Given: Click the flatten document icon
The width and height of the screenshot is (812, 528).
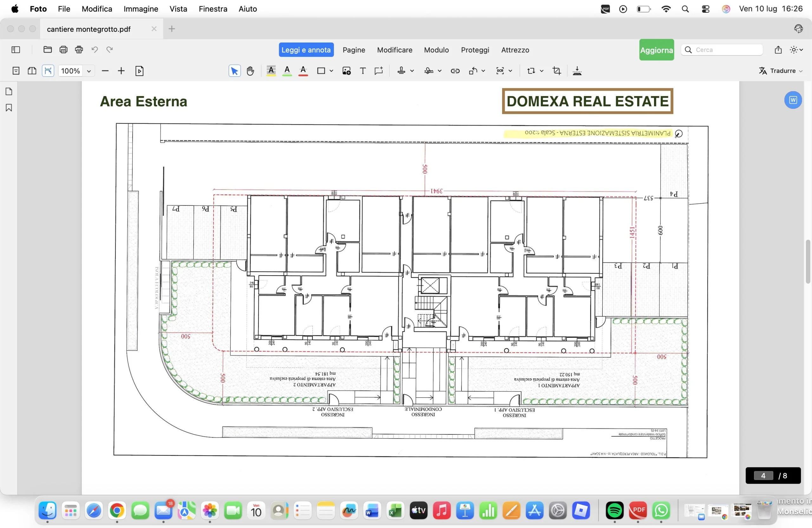Looking at the screenshot, I should coord(577,71).
